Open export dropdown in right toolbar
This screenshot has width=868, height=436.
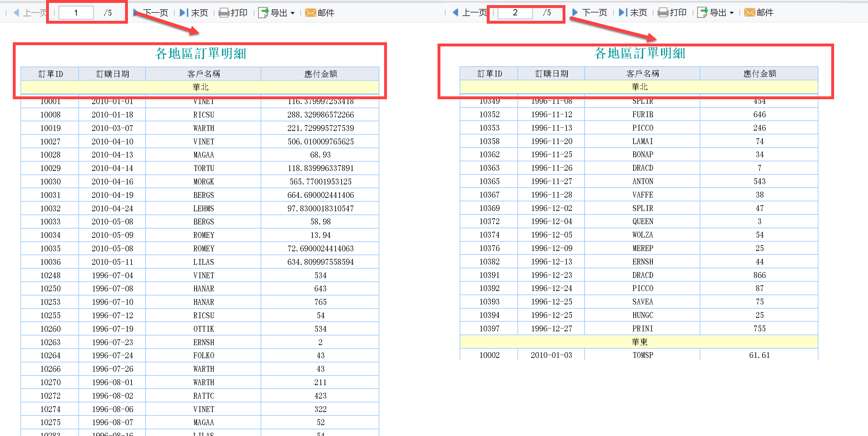[x=731, y=13]
